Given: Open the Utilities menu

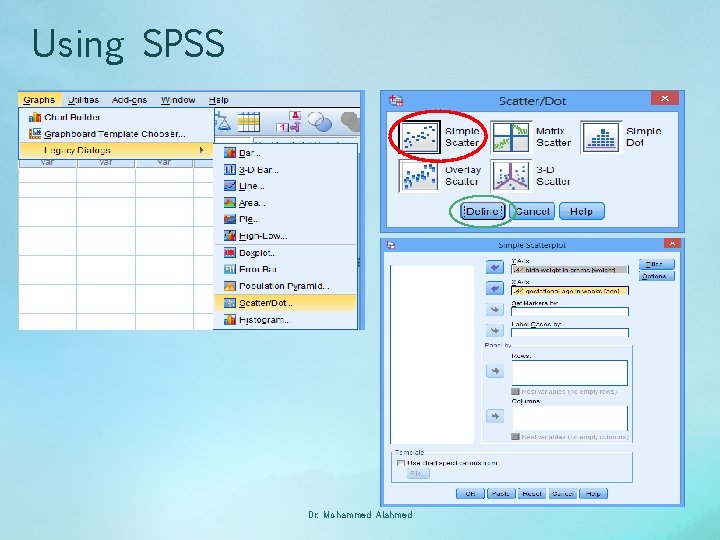Looking at the screenshot, I should (83, 100).
